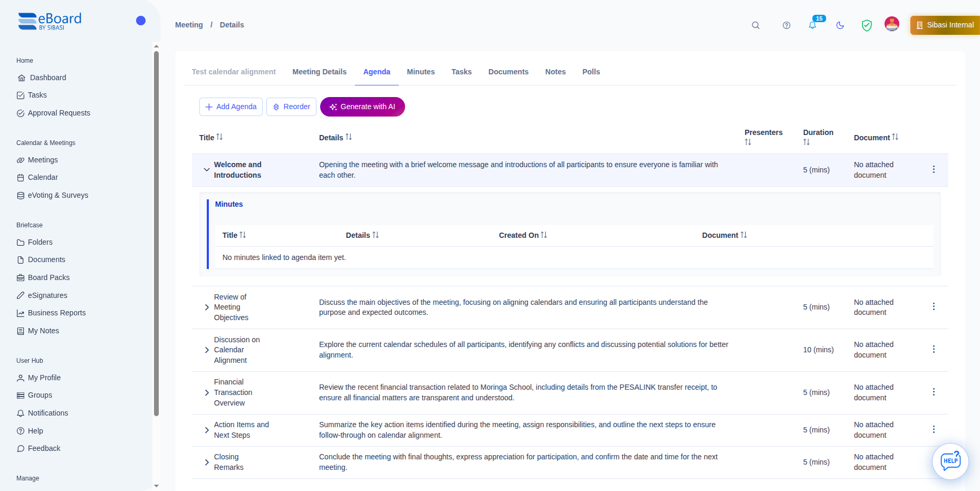
Task: Toggle sorting on the Duration column
Action: 806,141
